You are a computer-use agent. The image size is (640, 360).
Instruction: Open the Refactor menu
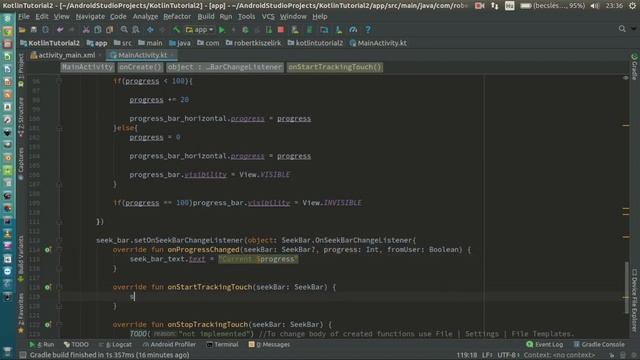177,17
